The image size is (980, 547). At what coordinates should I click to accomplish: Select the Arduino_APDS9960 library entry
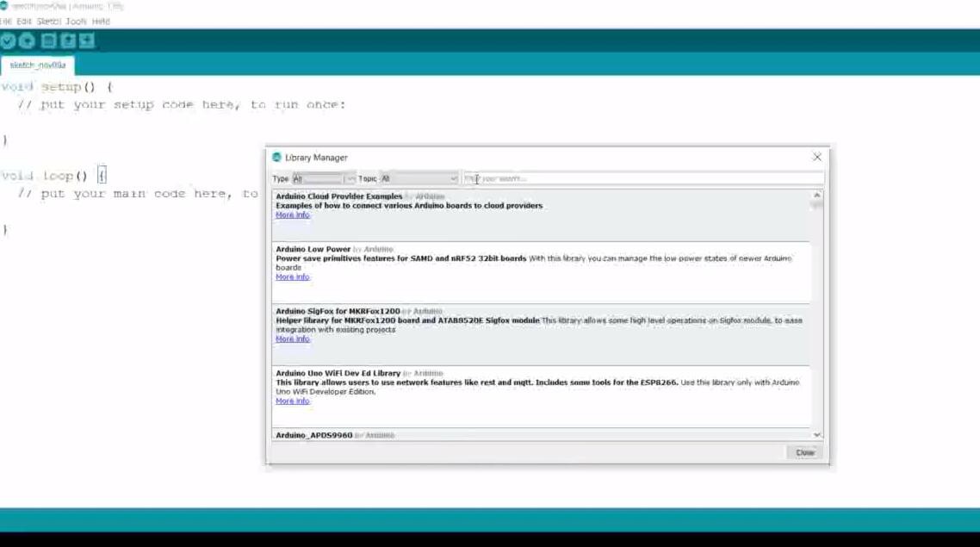(313, 435)
